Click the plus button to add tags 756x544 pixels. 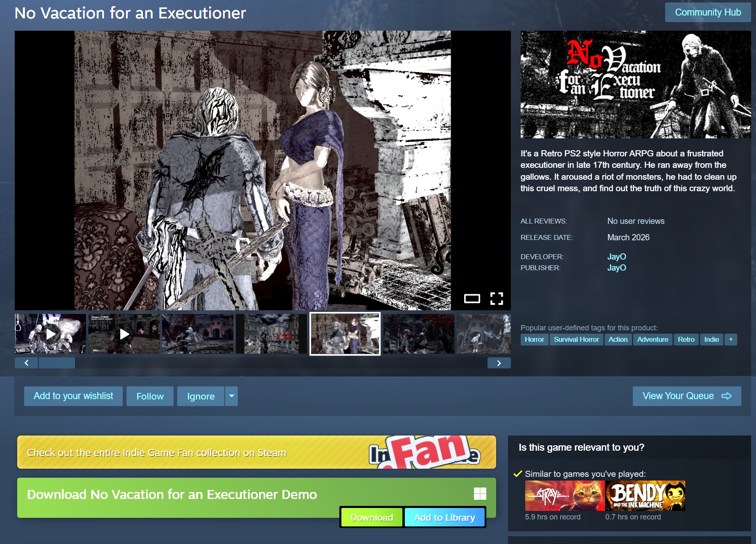pyautogui.click(x=731, y=339)
